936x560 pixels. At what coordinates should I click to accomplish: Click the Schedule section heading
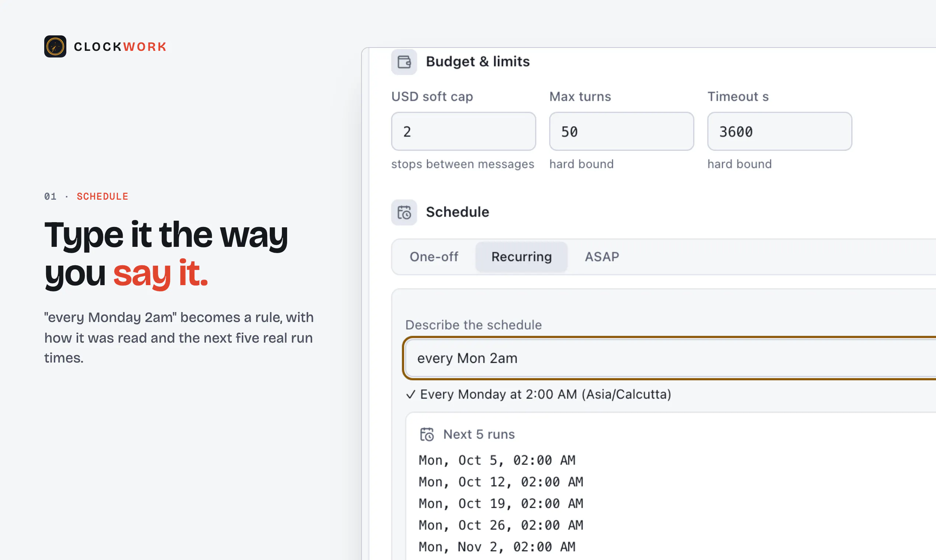click(457, 212)
